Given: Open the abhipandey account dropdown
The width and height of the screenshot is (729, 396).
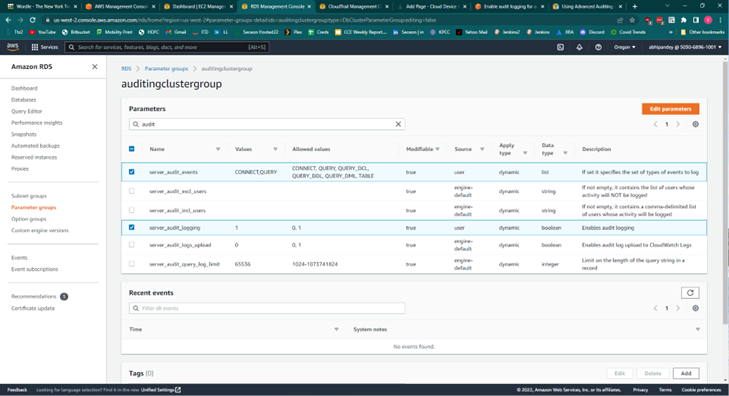Looking at the screenshot, I should pos(685,47).
